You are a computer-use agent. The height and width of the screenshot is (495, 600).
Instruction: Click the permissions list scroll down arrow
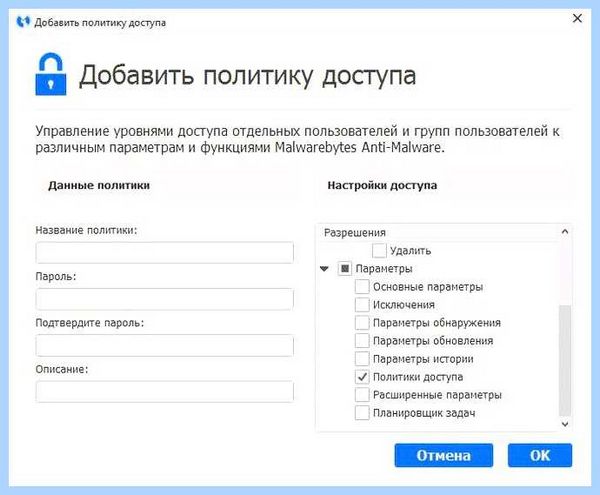[x=565, y=424]
